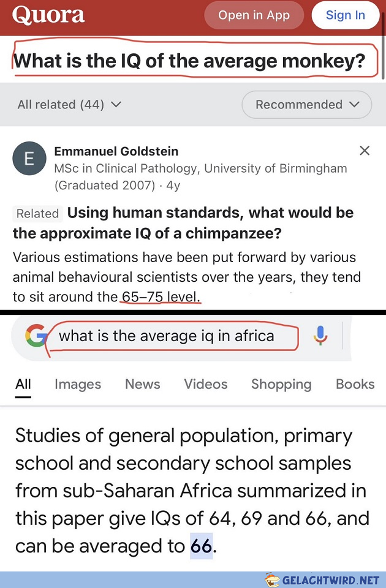Screen dimensions: 386x588
Task: Click the Sign In button
Action: [345, 15]
